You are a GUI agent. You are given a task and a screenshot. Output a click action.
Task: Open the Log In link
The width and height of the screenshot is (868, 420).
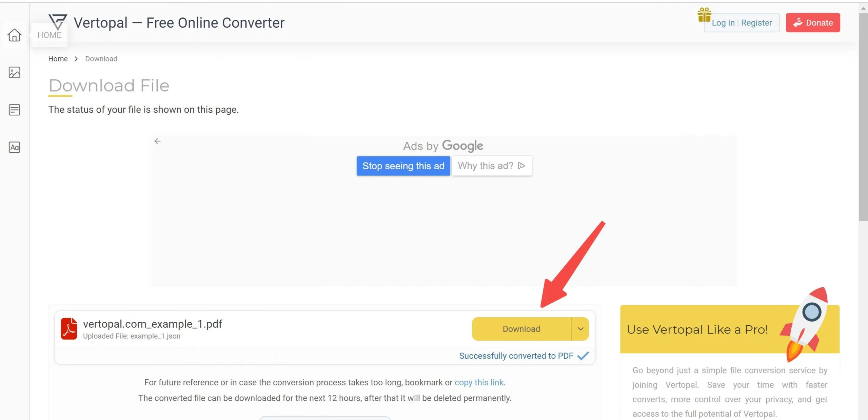pyautogui.click(x=723, y=23)
